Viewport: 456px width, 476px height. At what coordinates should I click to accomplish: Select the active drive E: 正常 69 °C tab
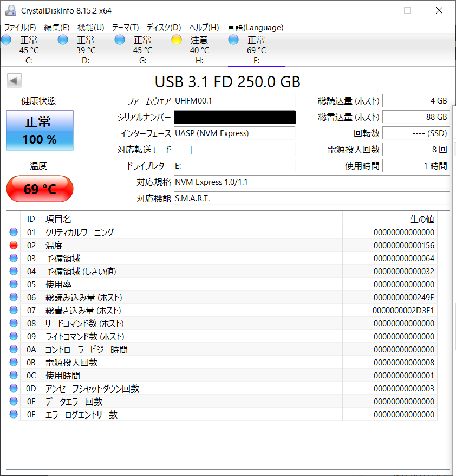tap(256, 50)
